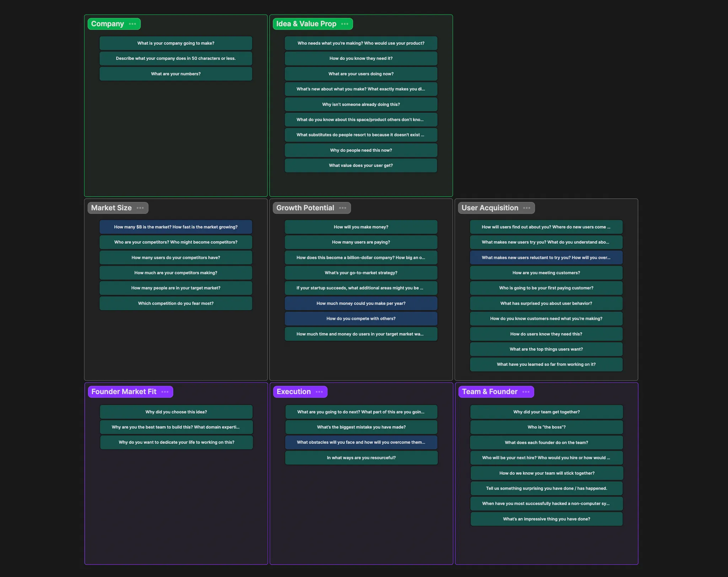Select the 'Which competition do you fear most?' card
Image resolution: width=728 pixels, height=577 pixels.
click(176, 303)
